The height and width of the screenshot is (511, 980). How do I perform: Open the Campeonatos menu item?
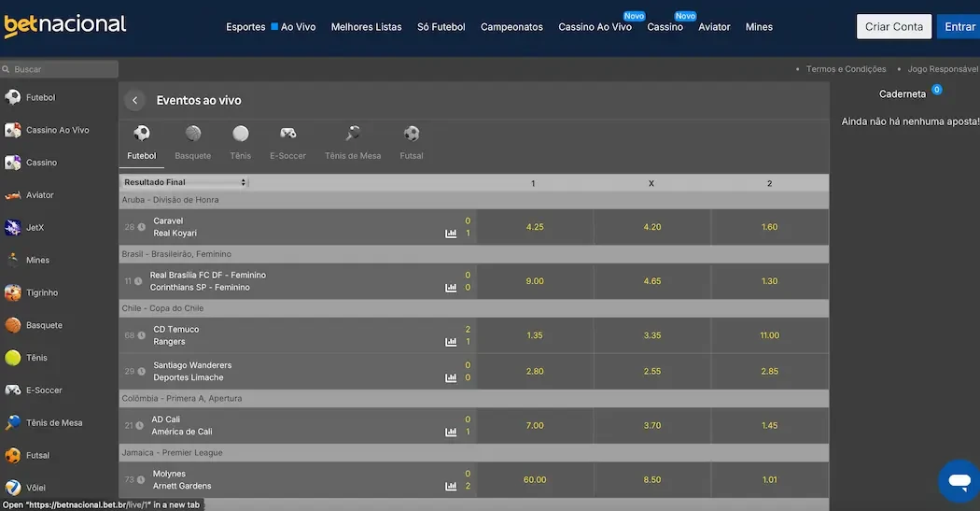click(511, 27)
